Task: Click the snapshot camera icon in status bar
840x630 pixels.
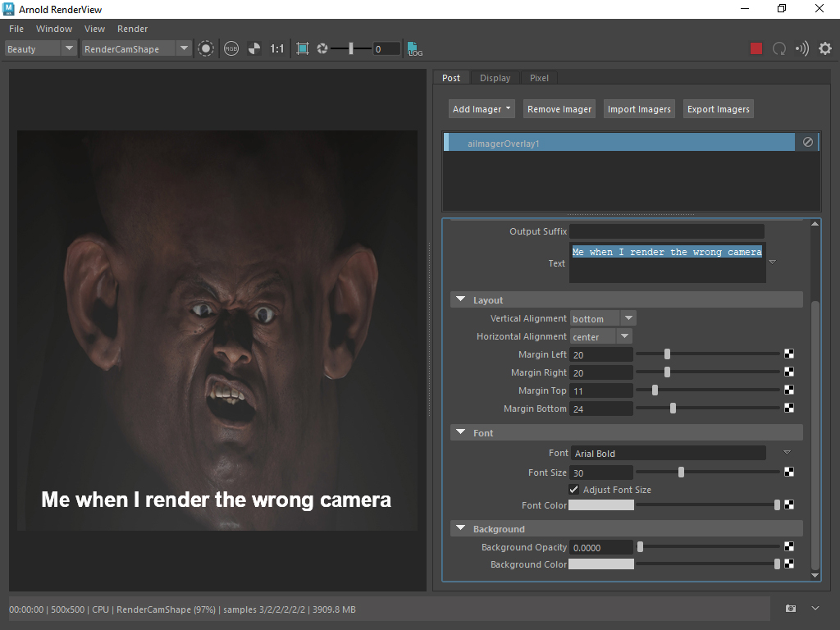Action: 791,609
